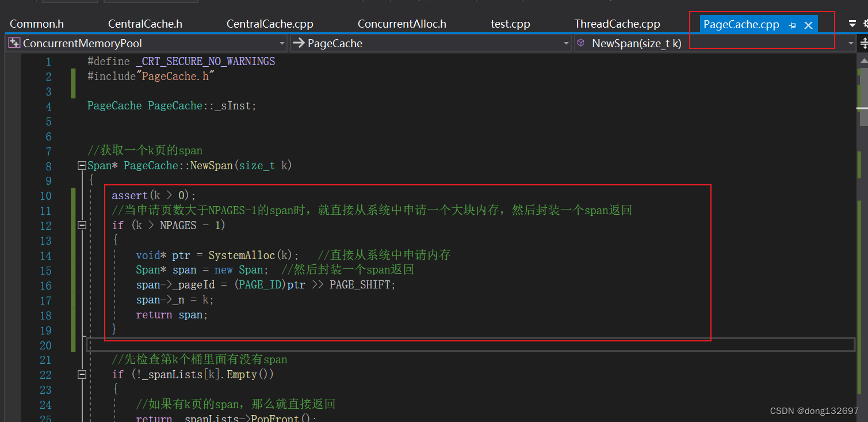Click the vertical scrollbar thumb
The width and height of the screenshot is (868, 422).
point(863,97)
